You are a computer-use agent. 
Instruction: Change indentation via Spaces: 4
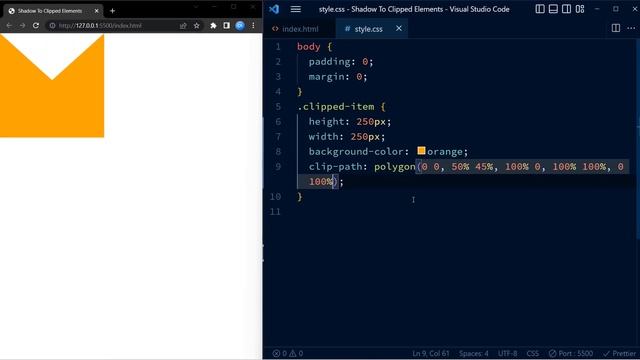tap(473, 353)
